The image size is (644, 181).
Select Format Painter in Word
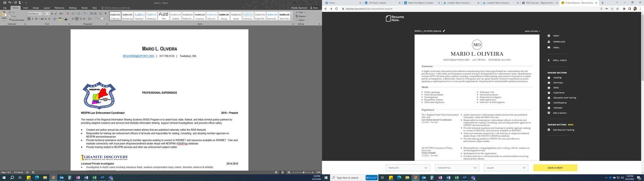pos(16,20)
